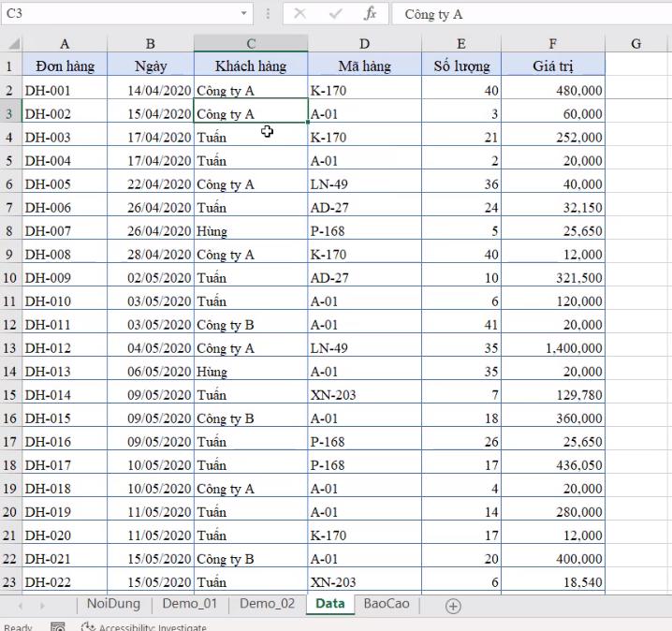This screenshot has width=672, height=631.
Task: Click the Enter checkmark icon in formula bar
Action: [335, 14]
